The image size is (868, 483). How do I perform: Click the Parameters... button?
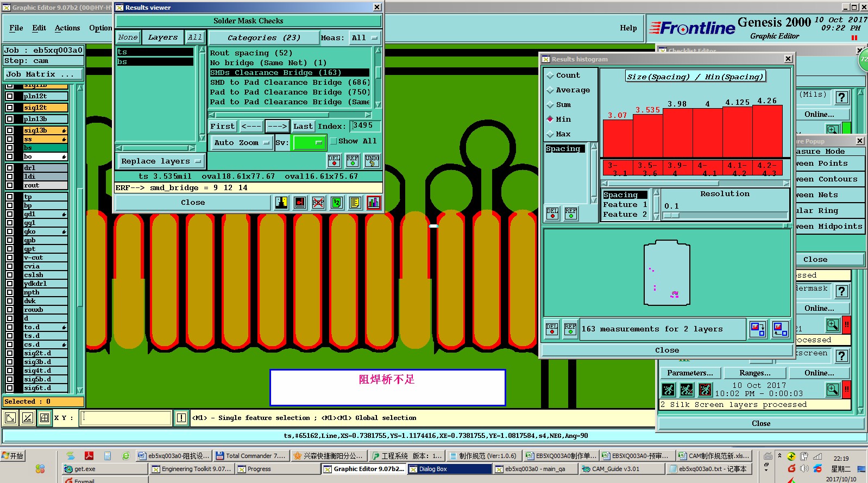[x=690, y=373]
